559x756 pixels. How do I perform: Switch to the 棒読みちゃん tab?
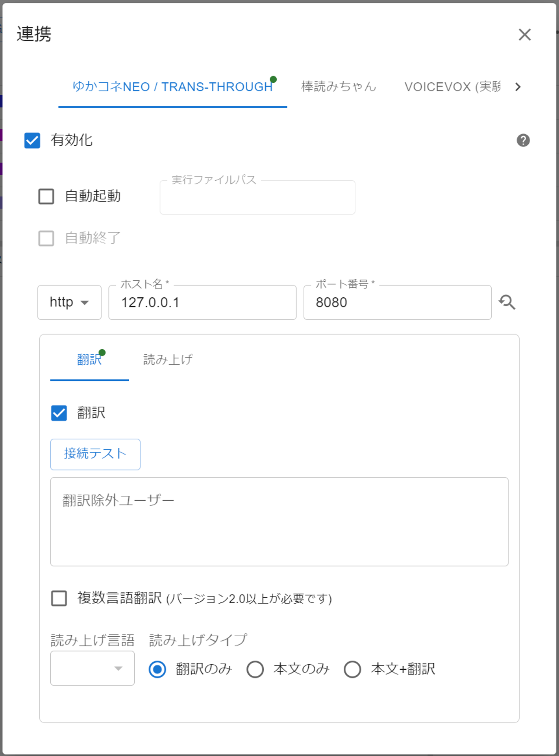pos(339,87)
